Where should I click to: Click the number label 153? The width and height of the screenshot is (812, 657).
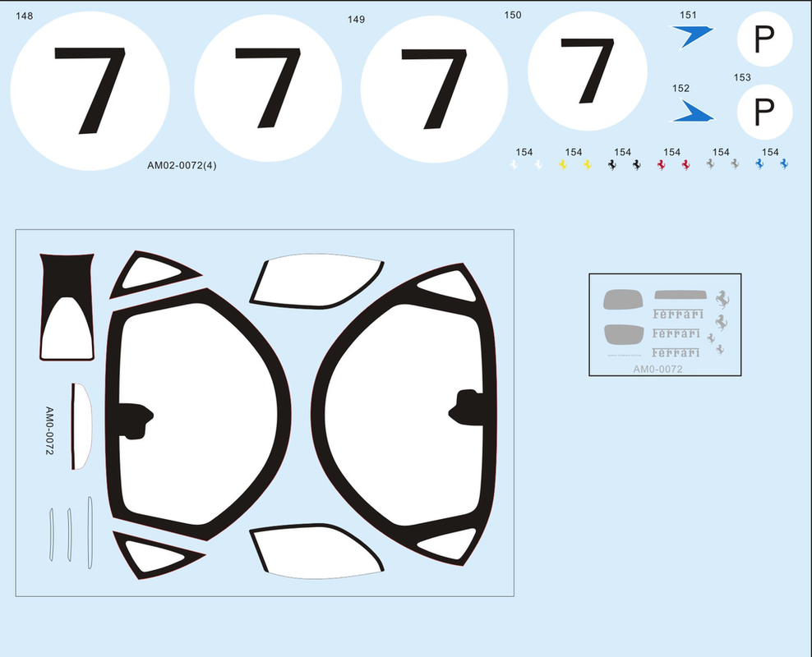pos(742,77)
